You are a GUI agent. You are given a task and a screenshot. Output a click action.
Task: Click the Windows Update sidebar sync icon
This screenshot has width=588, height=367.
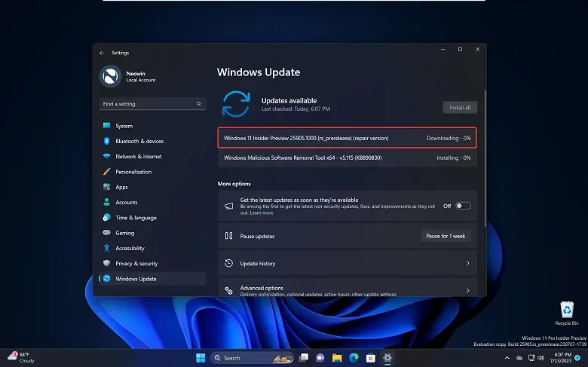(x=106, y=279)
